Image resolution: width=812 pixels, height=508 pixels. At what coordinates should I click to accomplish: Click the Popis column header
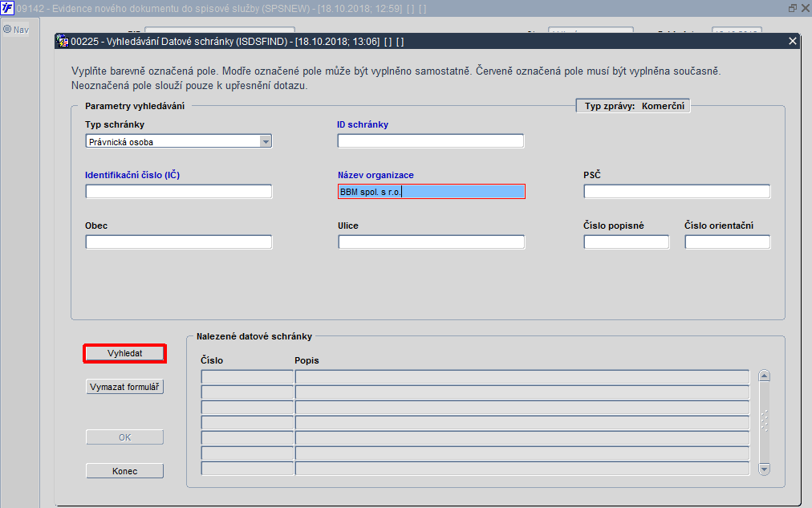(307, 360)
